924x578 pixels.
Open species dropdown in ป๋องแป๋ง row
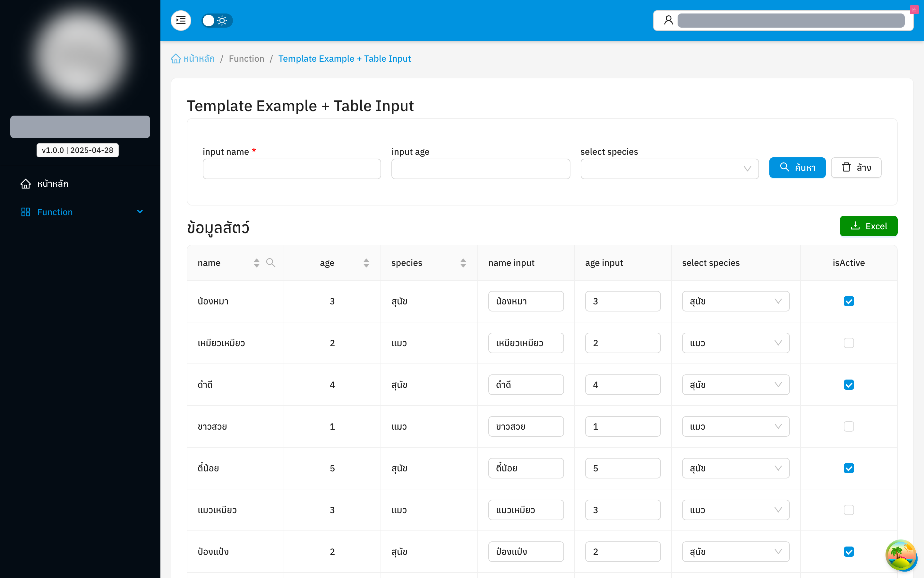pyautogui.click(x=736, y=552)
